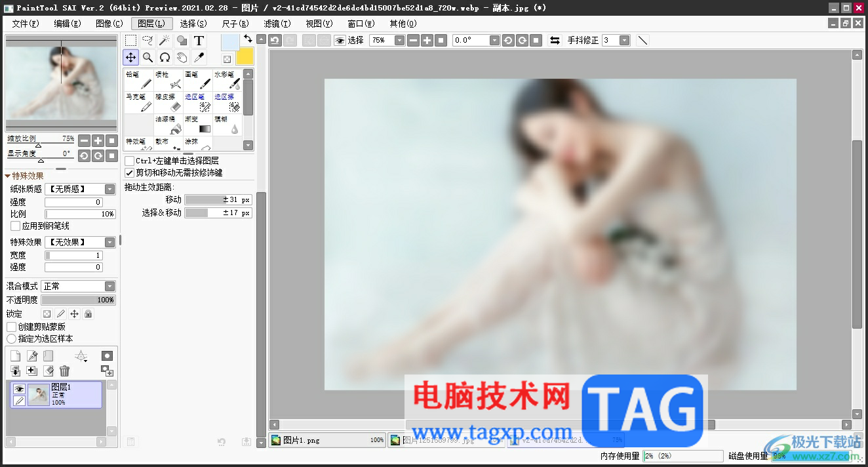Choose the 喷枪 airbrush tool
This screenshot has width=868, height=467.
tap(168, 80)
